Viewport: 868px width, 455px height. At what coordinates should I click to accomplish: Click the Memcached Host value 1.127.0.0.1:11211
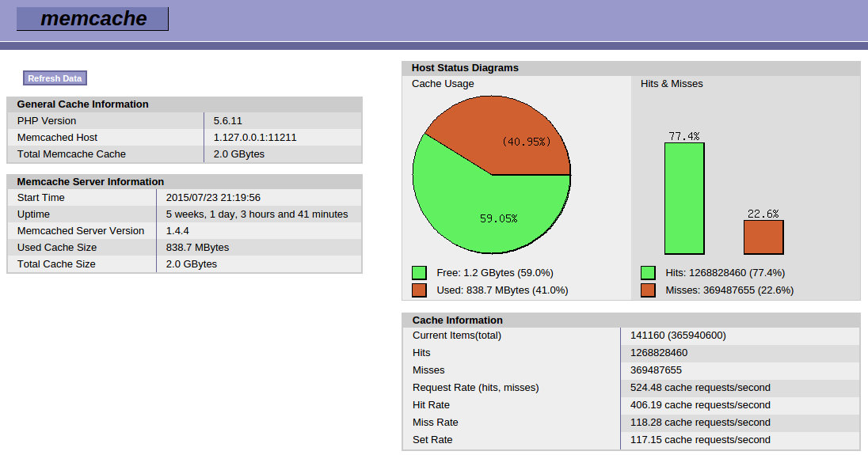point(255,138)
